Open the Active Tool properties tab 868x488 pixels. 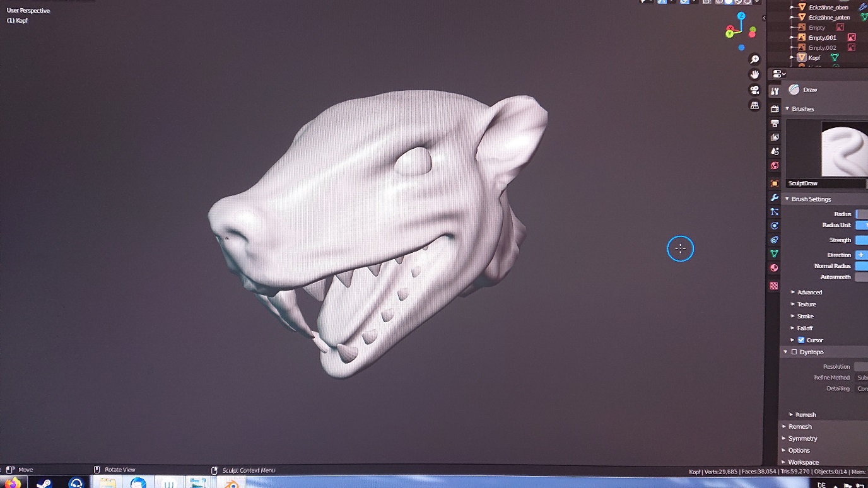pyautogui.click(x=775, y=91)
